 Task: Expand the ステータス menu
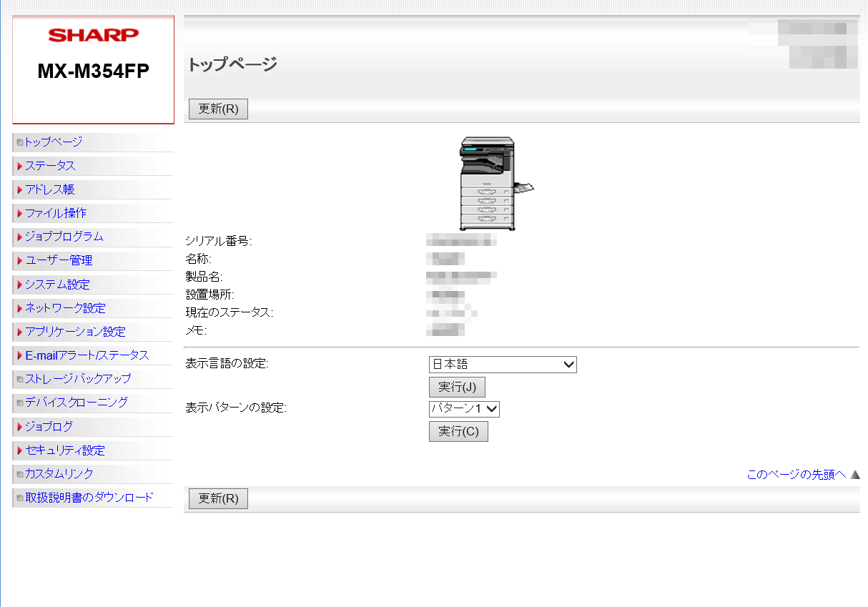[x=50, y=165]
